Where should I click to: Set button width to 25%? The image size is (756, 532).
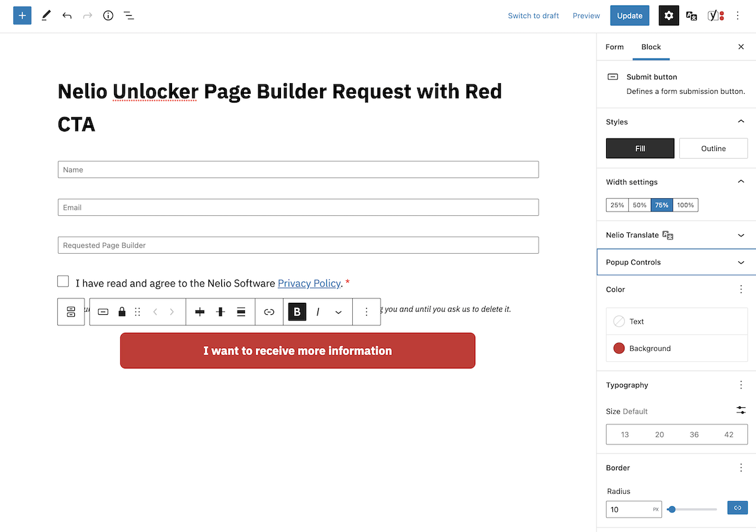[617, 205]
